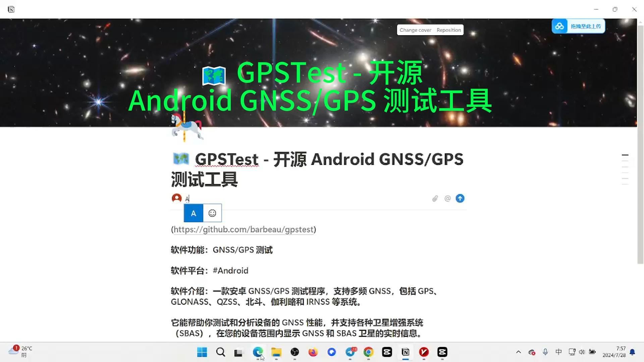Switch the 中 input language indicator

(558, 352)
